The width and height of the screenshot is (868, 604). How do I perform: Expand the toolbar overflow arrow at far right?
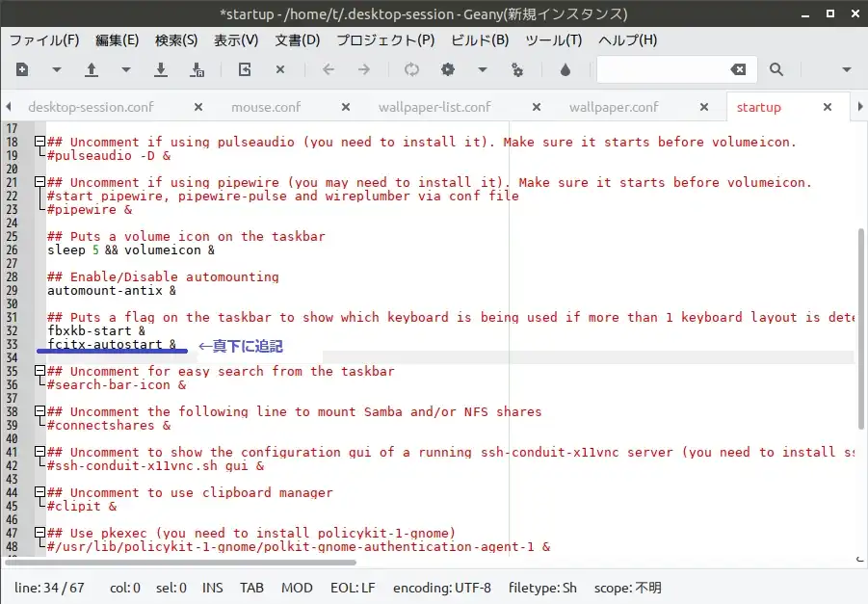[x=847, y=69]
